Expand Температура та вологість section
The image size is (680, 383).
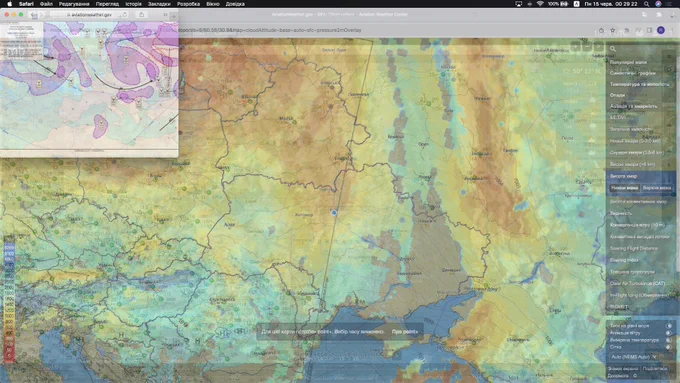pyautogui.click(x=641, y=84)
